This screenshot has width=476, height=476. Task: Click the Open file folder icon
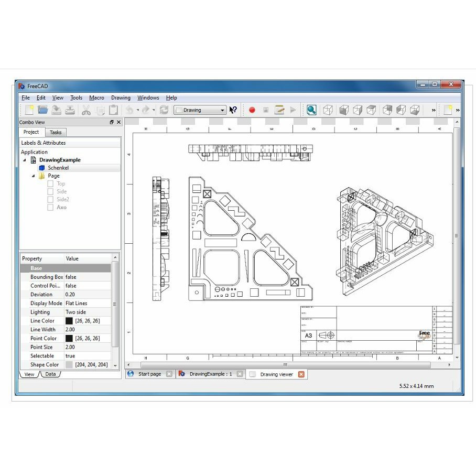click(x=43, y=110)
